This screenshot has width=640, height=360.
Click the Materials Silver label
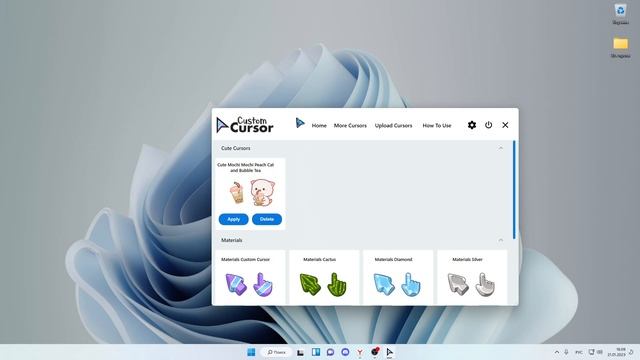point(467,259)
